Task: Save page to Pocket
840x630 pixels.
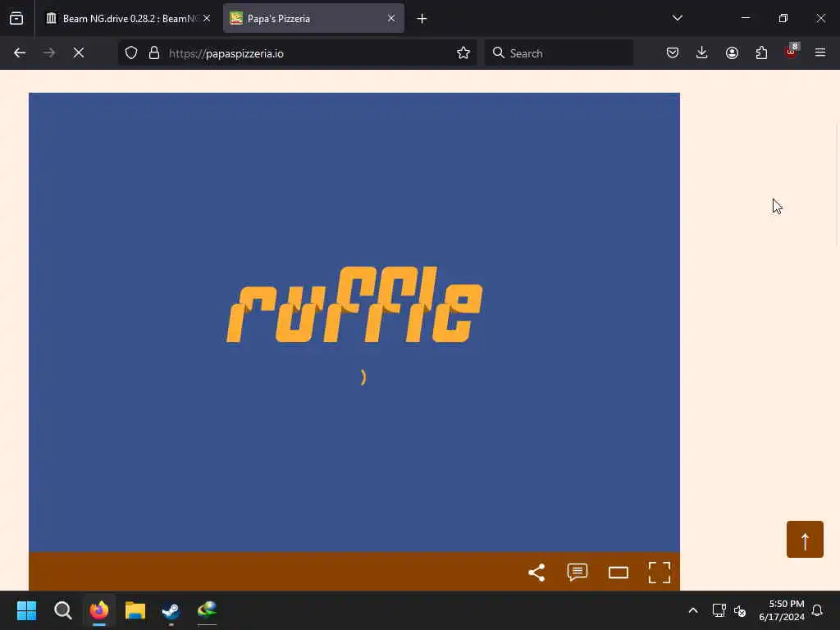Action: [x=673, y=53]
